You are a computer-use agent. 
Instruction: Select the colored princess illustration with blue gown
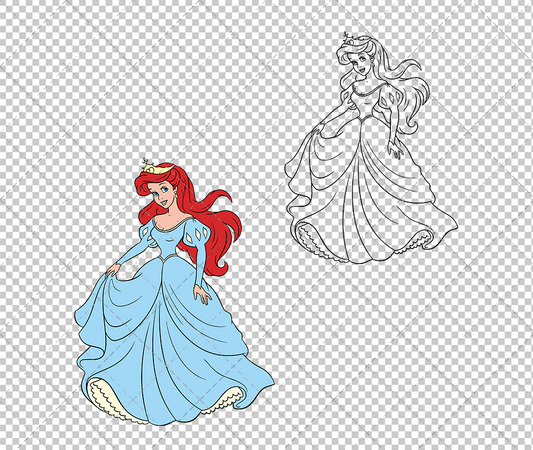click(174, 292)
